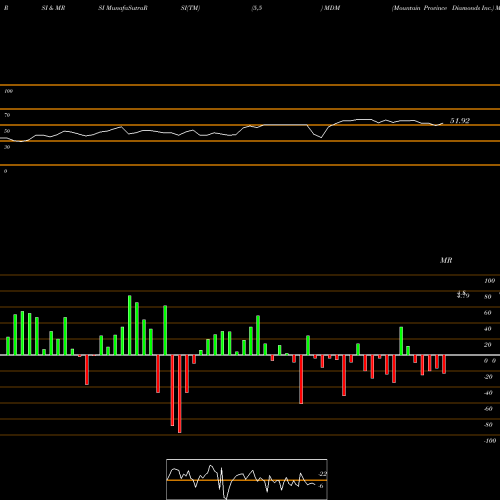Click the -22 label in mini chart
The image size is (500, 500).
click(x=323, y=474)
